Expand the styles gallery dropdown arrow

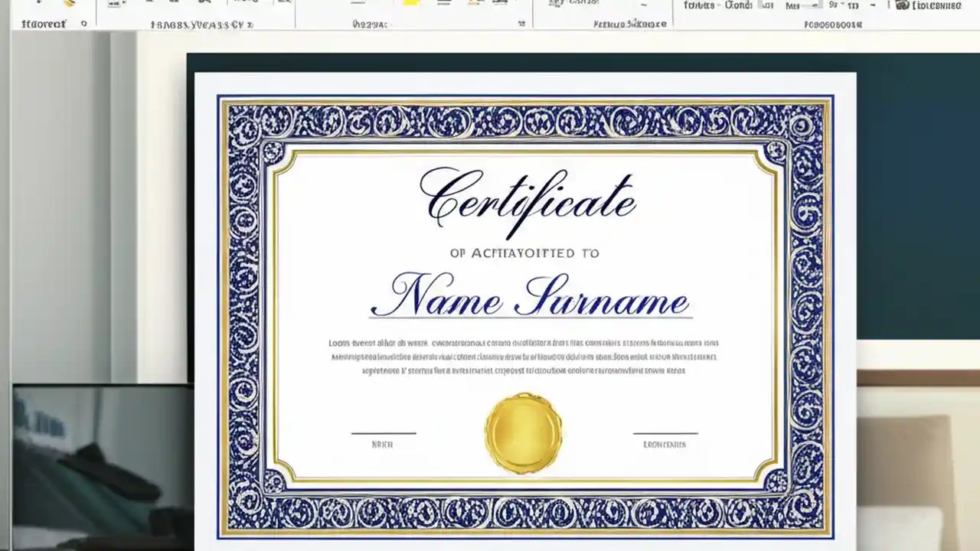point(643,6)
